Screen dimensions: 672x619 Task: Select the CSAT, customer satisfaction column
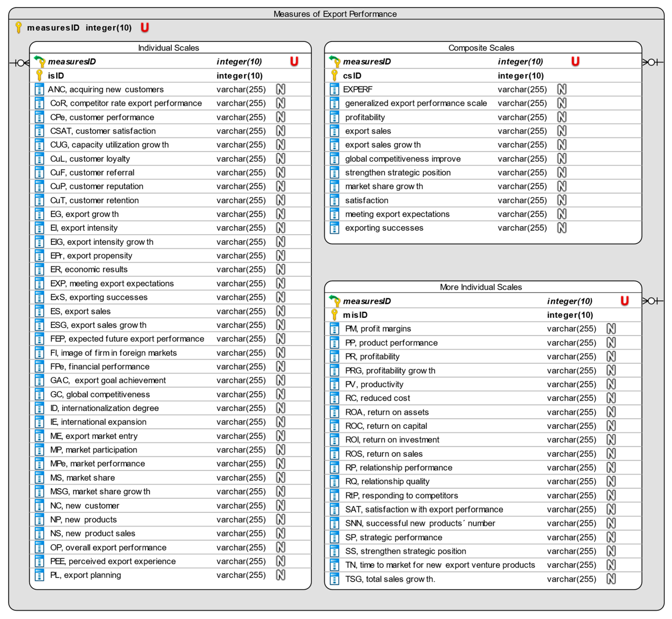(103, 131)
